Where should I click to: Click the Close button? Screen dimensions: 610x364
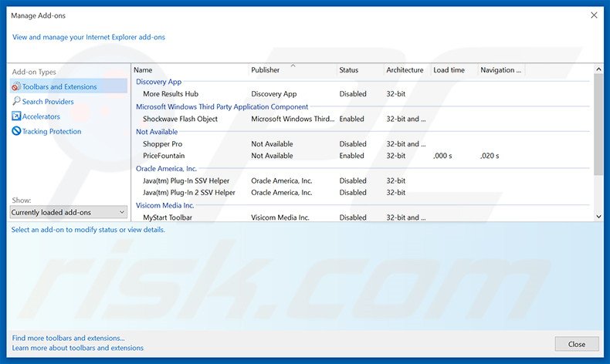577,344
